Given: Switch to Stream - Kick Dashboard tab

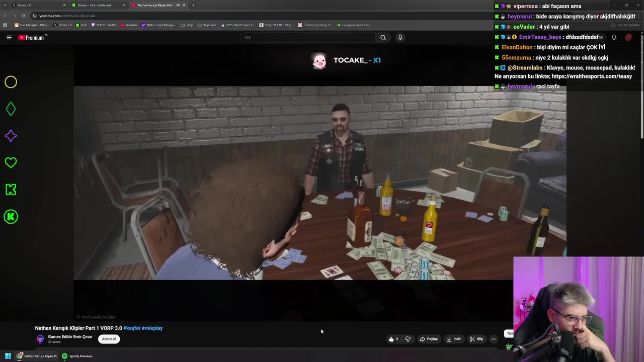Looking at the screenshot, I should tap(98, 5).
